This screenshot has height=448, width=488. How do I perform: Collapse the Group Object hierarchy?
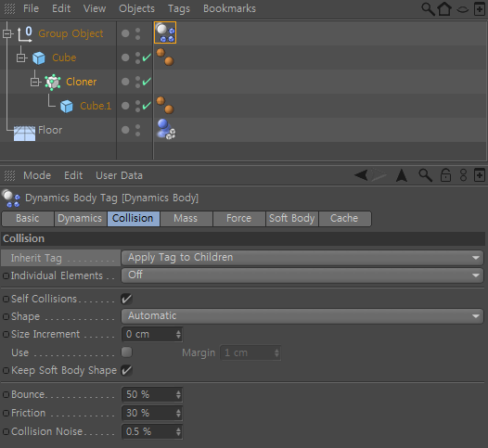point(7,33)
